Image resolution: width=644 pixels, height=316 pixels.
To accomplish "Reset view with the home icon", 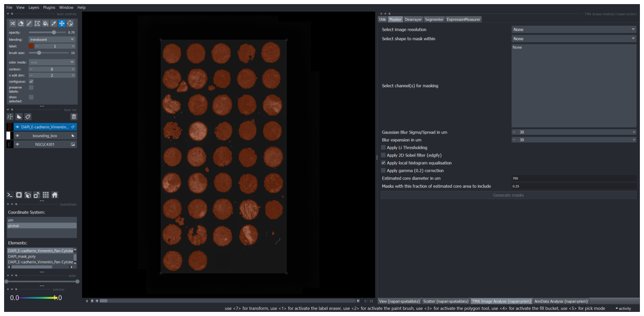I will pyautogui.click(x=55, y=195).
